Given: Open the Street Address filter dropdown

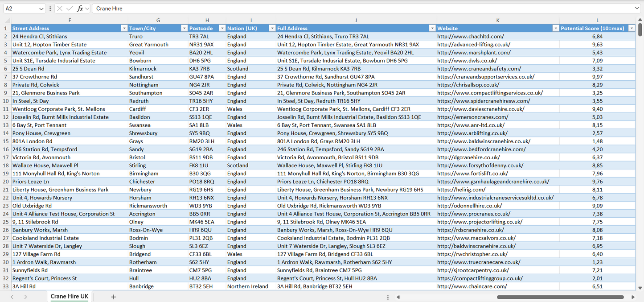Looking at the screenshot, I should tap(124, 28).
